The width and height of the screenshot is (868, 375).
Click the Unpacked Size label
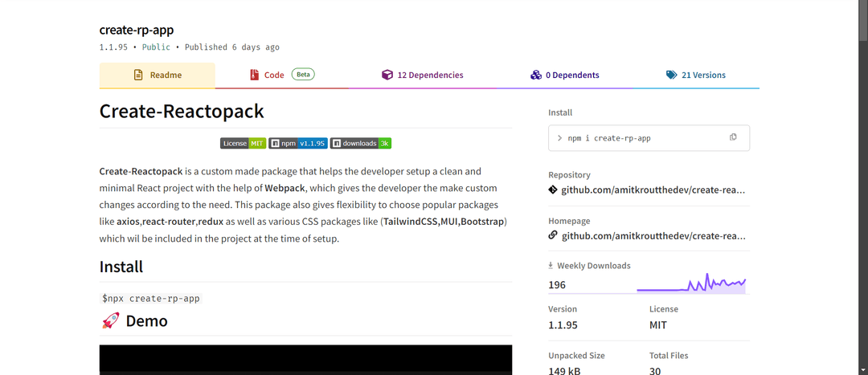click(576, 356)
